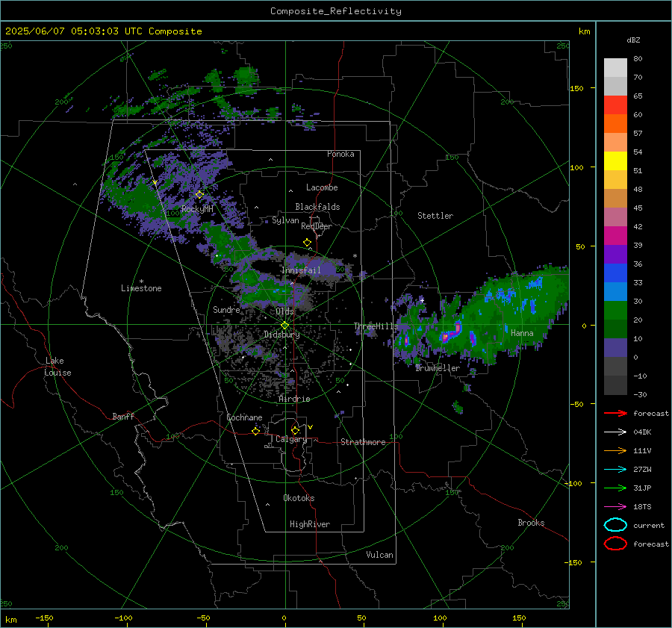Click the Hanna city label
The width and height of the screenshot is (672, 628).
(522, 333)
